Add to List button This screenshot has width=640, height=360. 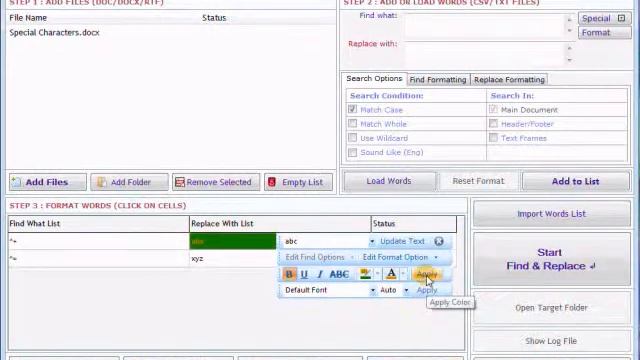coord(576,181)
